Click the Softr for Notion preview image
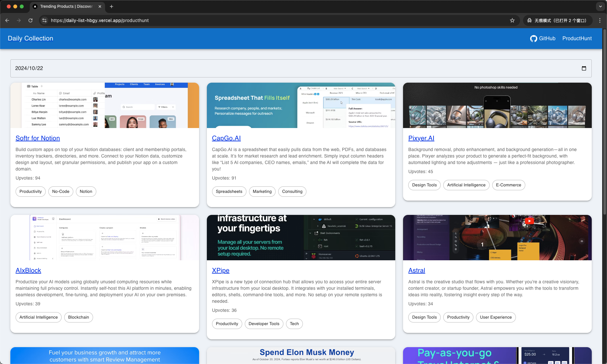This screenshot has height=364, width=607. 105,105
